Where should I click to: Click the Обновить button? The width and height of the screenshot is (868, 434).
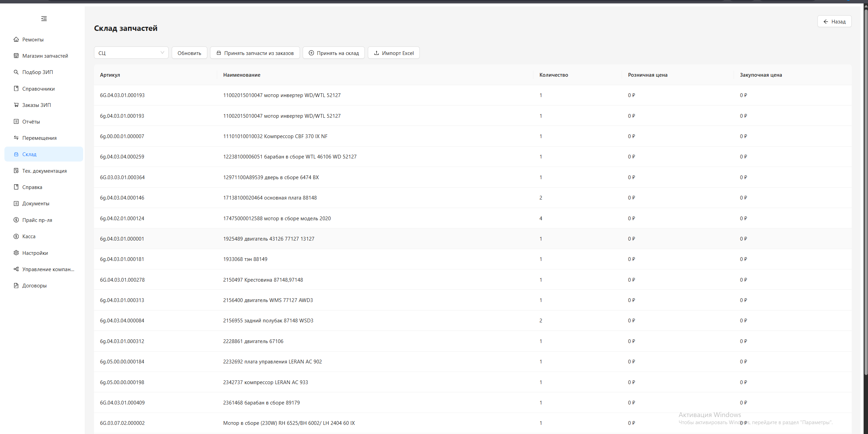click(189, 53)
